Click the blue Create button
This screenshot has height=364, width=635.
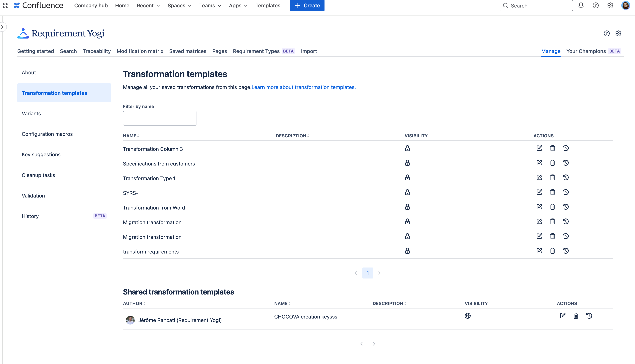click(x=307, y=5)
